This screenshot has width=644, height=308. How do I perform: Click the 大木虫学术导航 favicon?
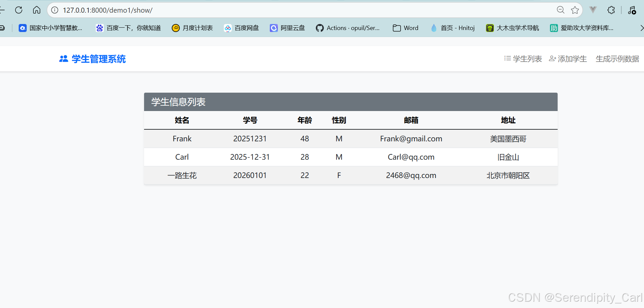(x=490, y=28)
